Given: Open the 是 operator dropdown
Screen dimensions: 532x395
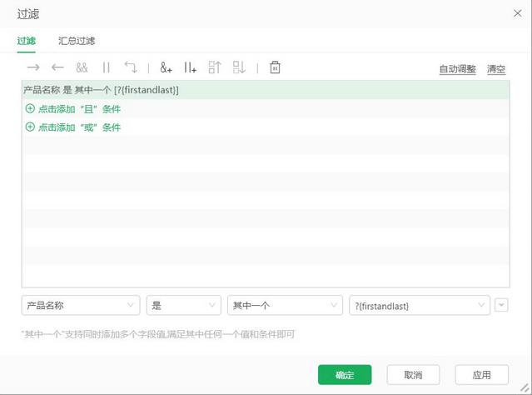Looking at the screenshot, I should coord(183,305).
